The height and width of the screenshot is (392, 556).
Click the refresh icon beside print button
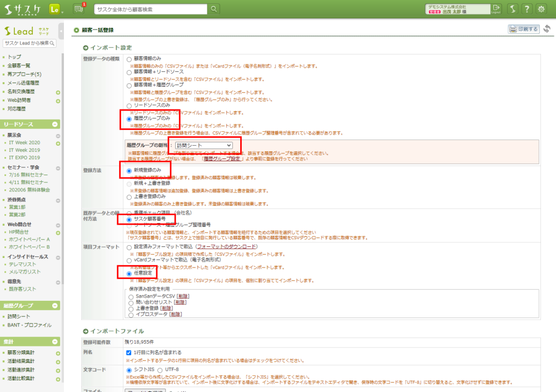click(547, 29)
